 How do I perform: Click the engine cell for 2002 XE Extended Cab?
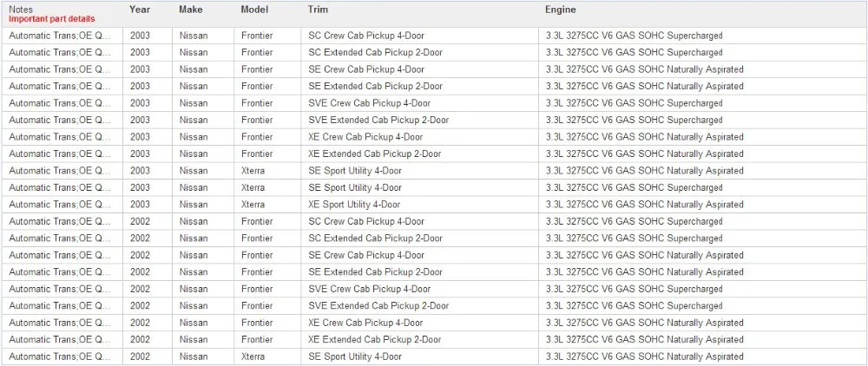(x=702, y=339)
